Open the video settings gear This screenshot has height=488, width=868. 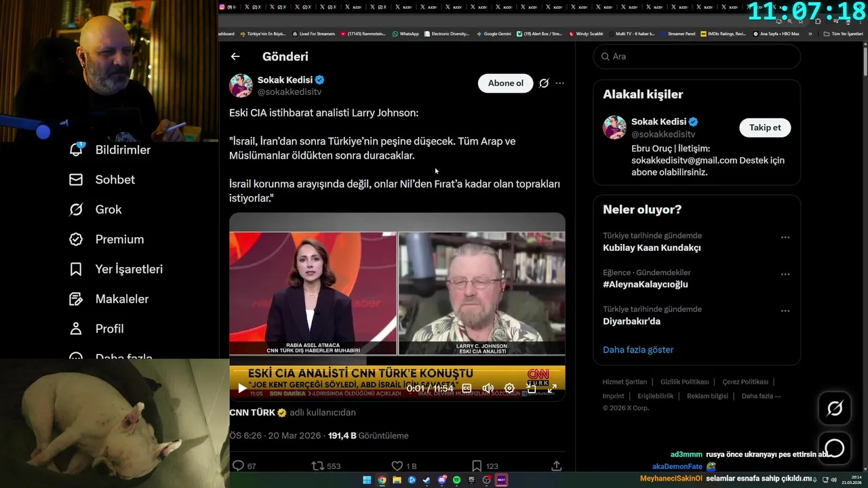tap(509, 388)
